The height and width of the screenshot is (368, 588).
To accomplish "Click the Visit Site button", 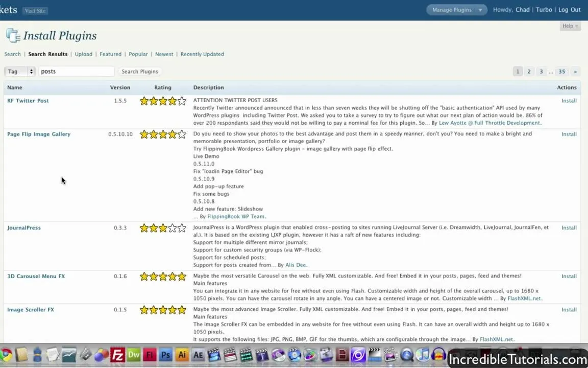I will [x=35, y=11].
